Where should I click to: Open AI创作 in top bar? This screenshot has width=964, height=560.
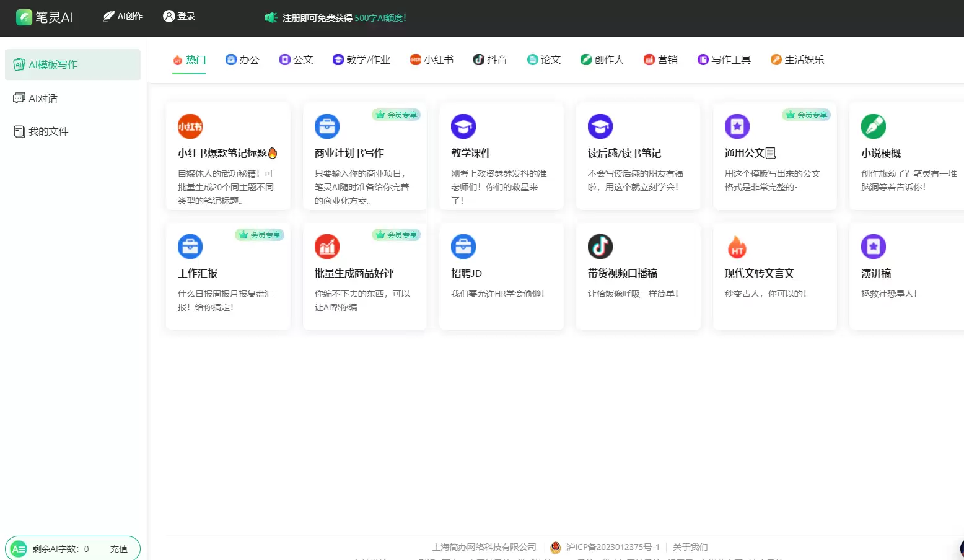pos(123,16)
